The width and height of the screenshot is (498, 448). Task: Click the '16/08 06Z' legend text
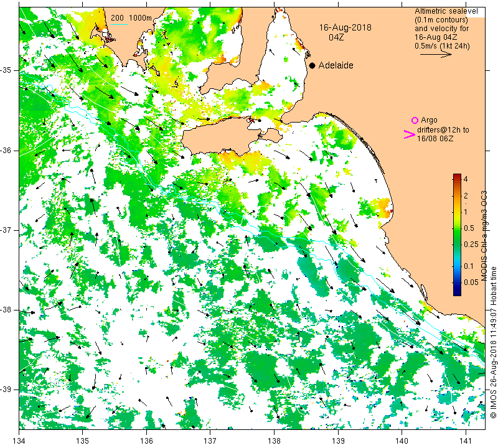[x=435, y=138]
